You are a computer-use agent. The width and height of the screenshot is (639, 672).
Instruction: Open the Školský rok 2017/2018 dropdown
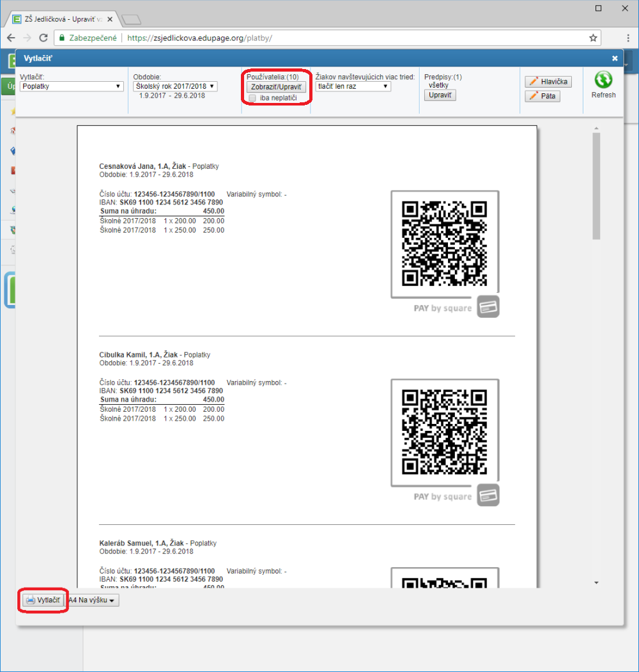click(x=175, y=86)
